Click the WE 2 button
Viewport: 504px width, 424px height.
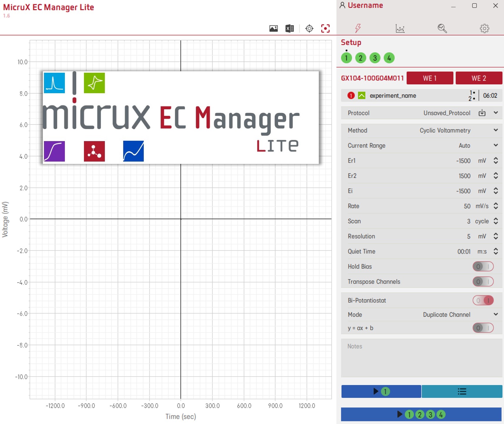pos(479,78)
